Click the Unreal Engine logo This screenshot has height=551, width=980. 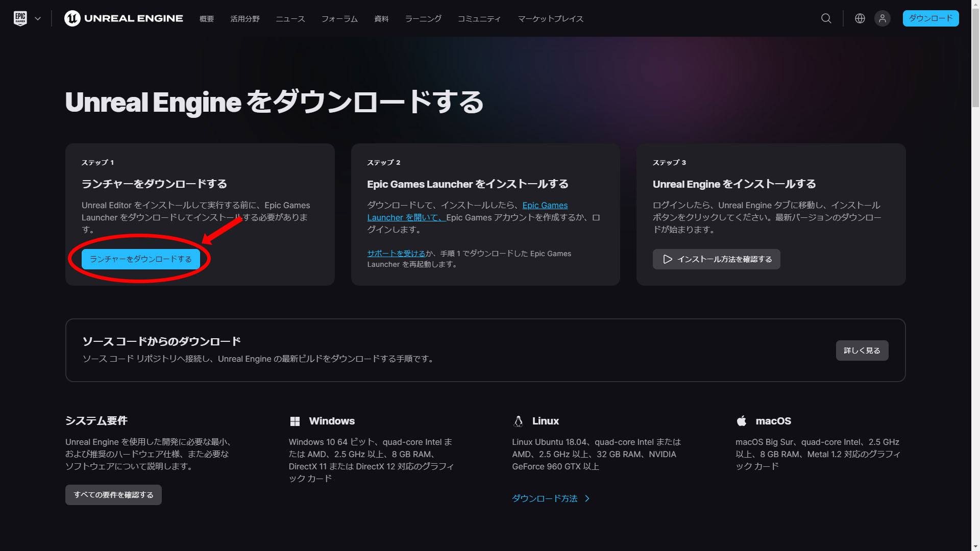(124, 18)
